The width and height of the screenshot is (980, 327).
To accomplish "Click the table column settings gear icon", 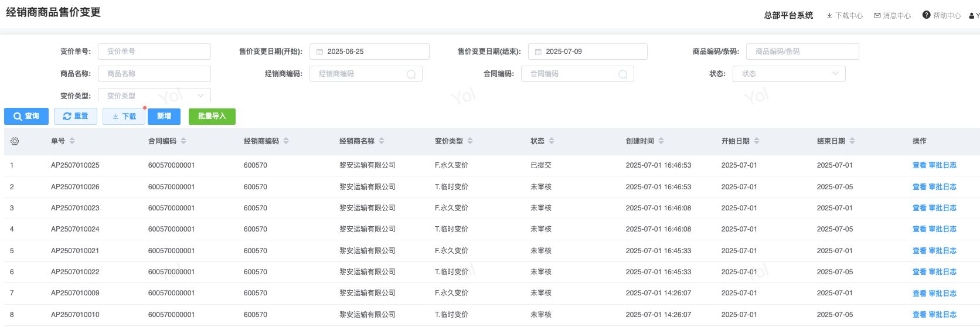I will click(15, 141).
